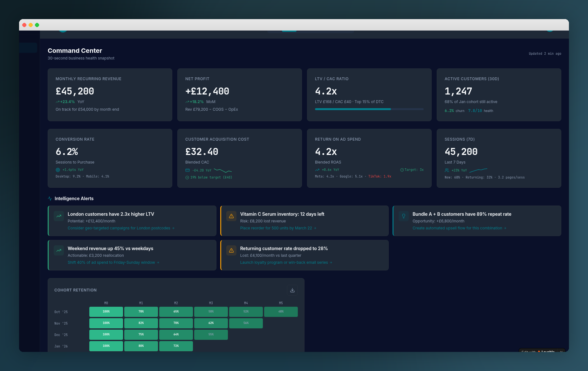Viewport: 588px width, 371px height.
Task: Open the automated upsell flow link
Action: click(x=459, y=228)
